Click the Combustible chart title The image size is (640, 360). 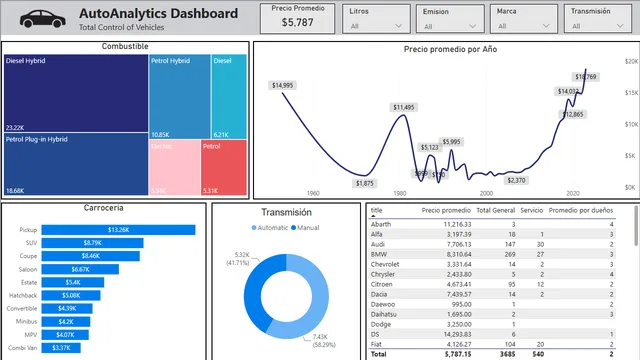pyautogui.click(x=125, y=47)
